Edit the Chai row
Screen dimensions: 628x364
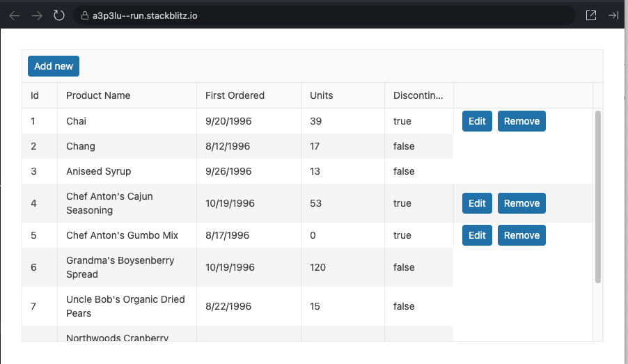click(477, 121)
